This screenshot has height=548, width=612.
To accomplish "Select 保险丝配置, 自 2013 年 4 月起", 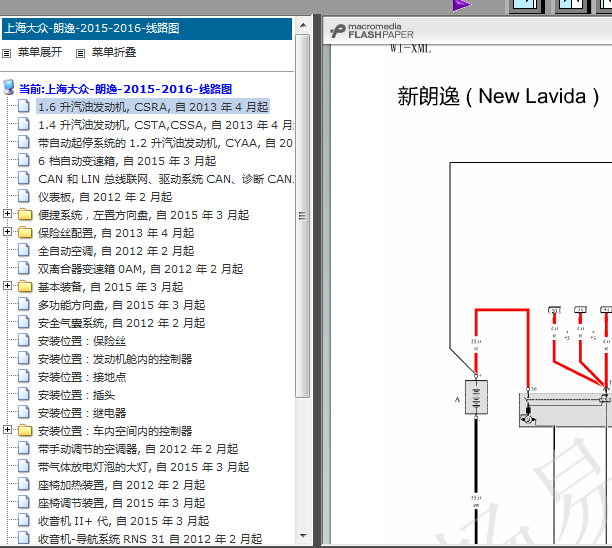I will point(116,233).
